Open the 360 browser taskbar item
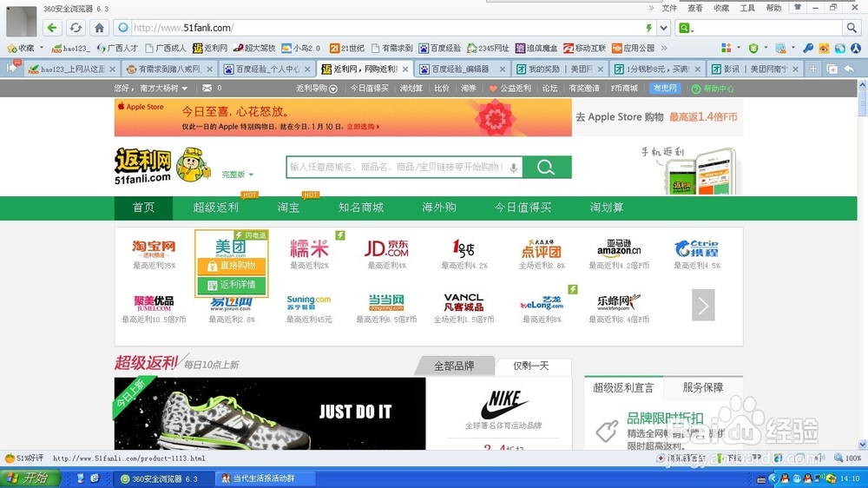This screenshot has width=868, height=488. click(x=163, y=478)
